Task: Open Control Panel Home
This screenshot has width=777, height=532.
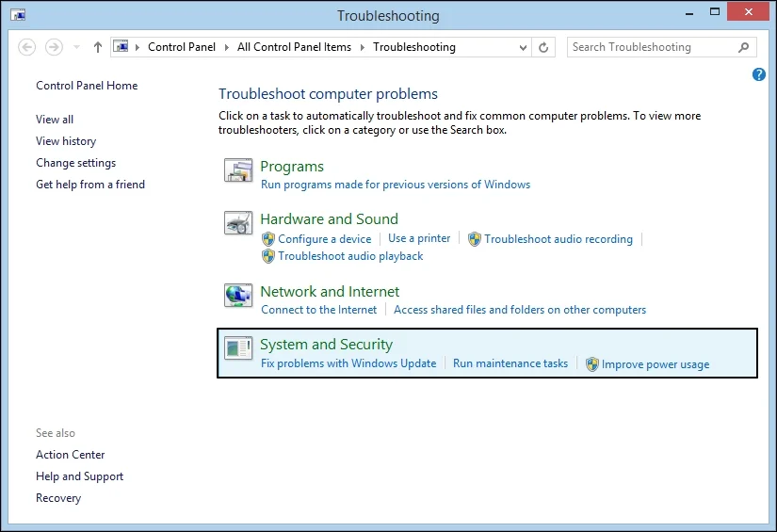Action: [87, 86]
